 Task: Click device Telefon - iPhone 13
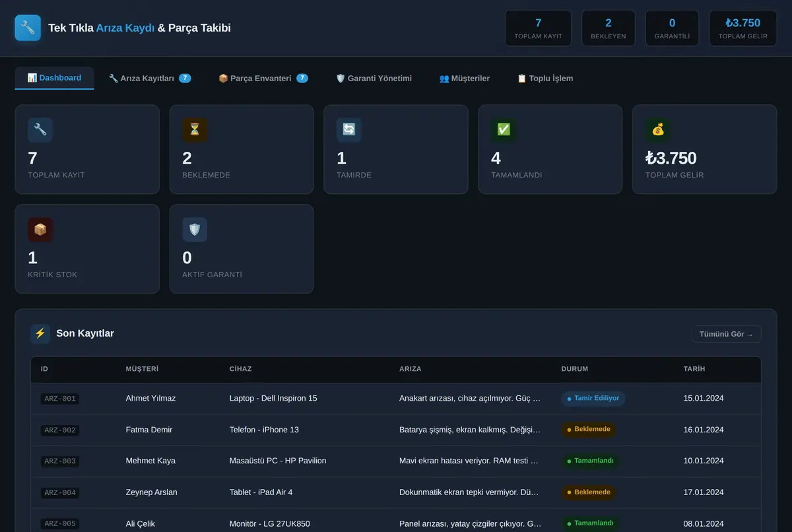[x=264, y=430]
